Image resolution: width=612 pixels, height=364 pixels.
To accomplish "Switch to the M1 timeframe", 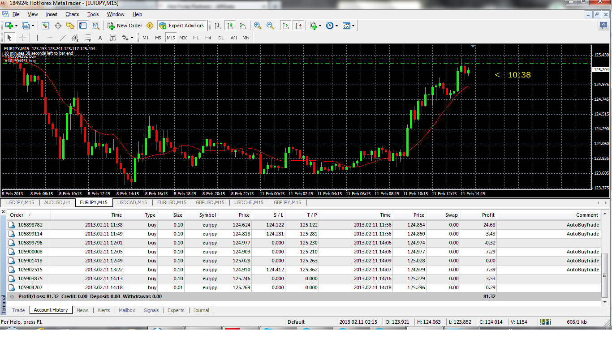I will [146, 38].
